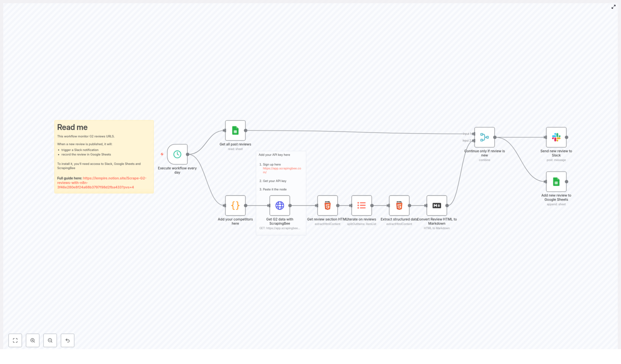Open the "Execute workflow every day" schedule trigger node

177,154
